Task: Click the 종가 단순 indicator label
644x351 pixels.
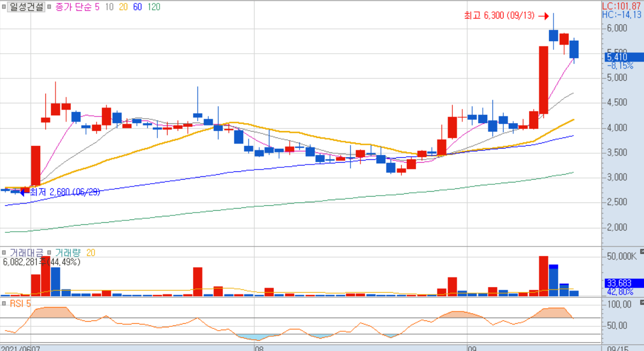Action: tap(74, 7)
